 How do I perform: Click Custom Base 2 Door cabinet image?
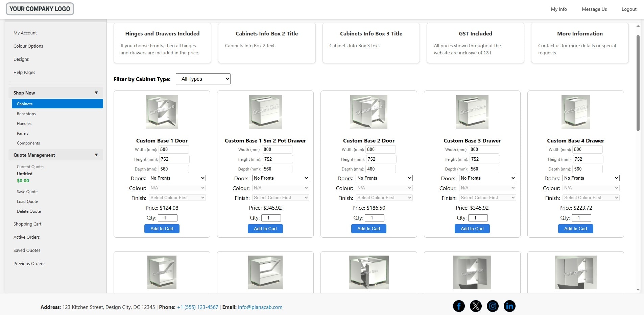[x=368, y=112]
